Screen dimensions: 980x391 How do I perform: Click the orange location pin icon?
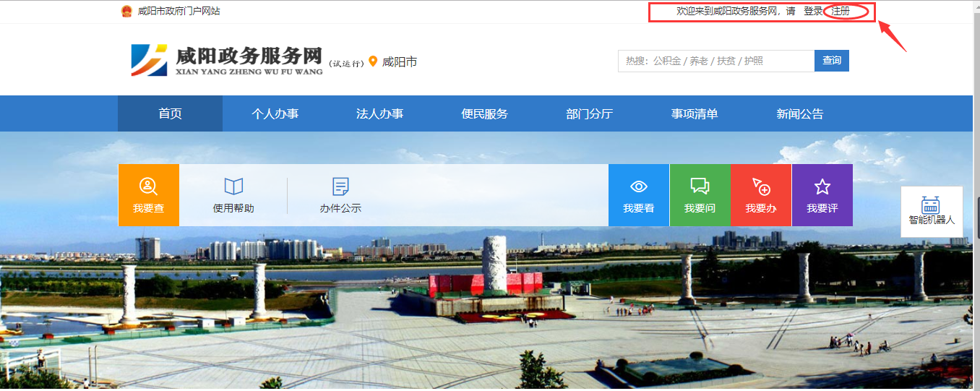point(373,61)
